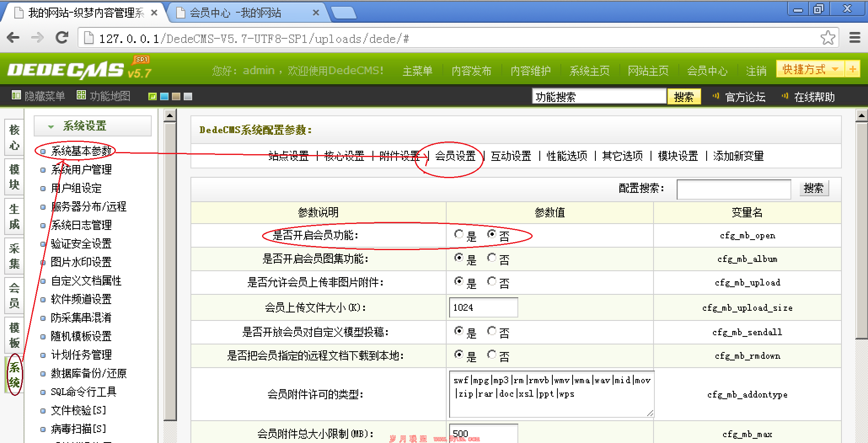Open the 附件设置 config tab
868x443 pixels.
(399, 156)
